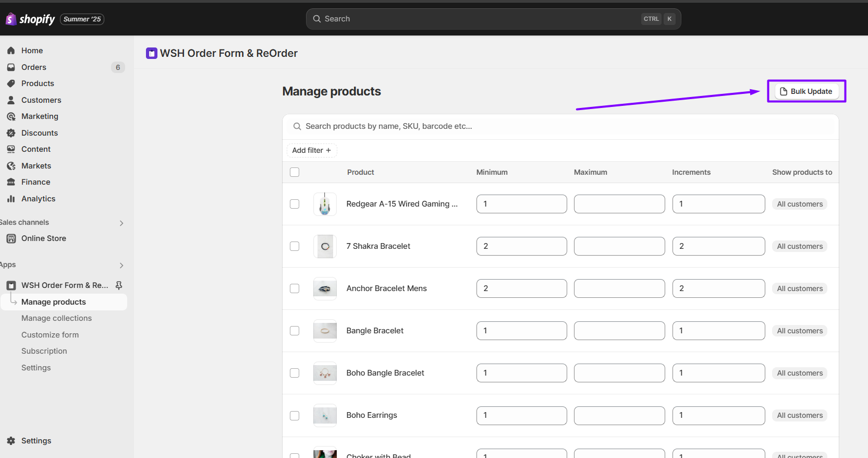This screenshot has width=868, height=458.
Task: Go to Manage collections in sidebar
Action: 56,318
